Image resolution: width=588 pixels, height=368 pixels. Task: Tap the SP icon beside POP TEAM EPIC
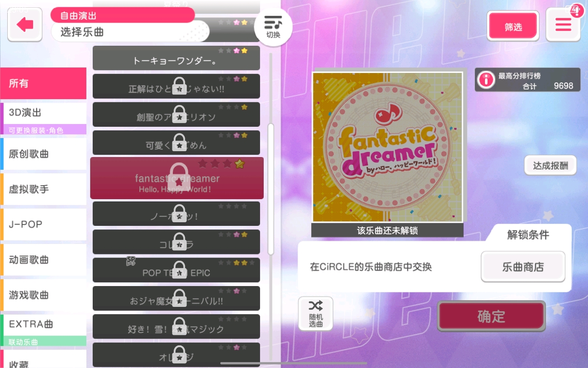tap(131, 261)
